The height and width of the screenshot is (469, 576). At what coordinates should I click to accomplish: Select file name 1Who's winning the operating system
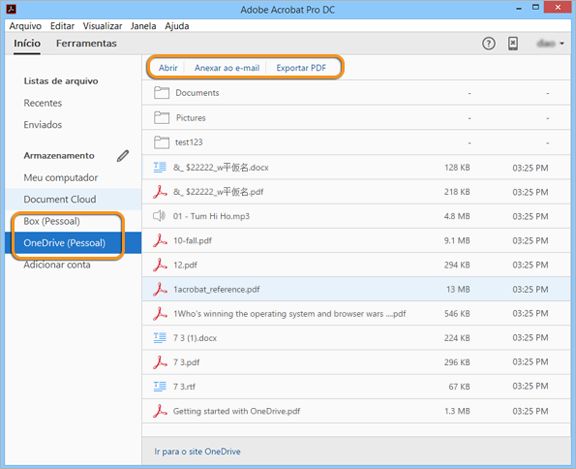(x=289, y=314)
